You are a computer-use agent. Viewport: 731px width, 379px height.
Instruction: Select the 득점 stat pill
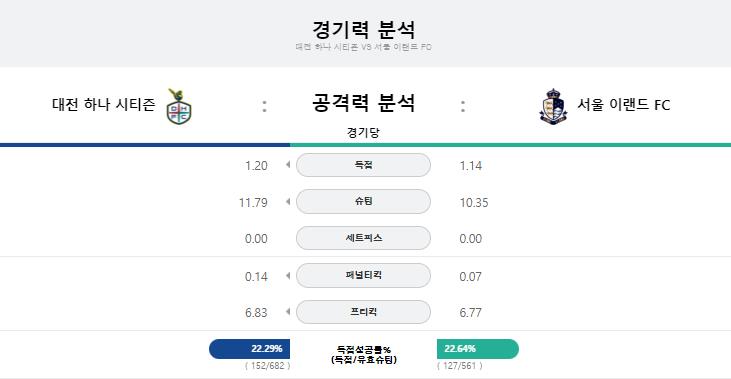click(x=363, y=165)
